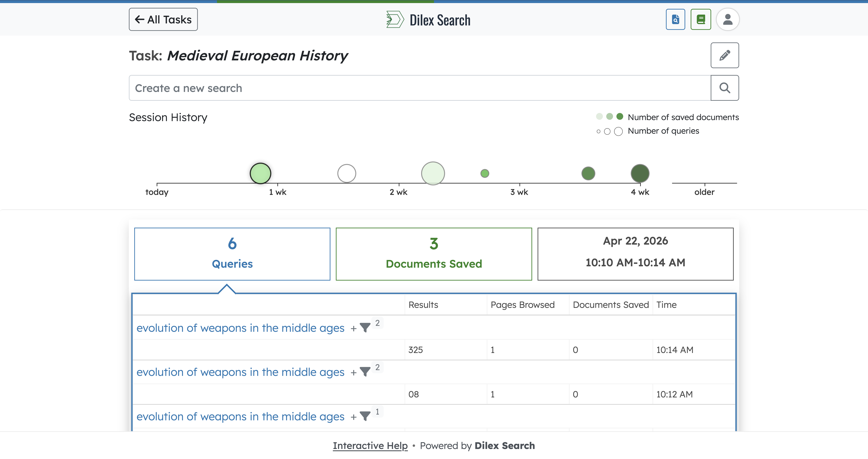The height and width of the screenshot is (459, 868).
Task: Select the large pale session near 2 wk
Action: [x=433, y=173]
